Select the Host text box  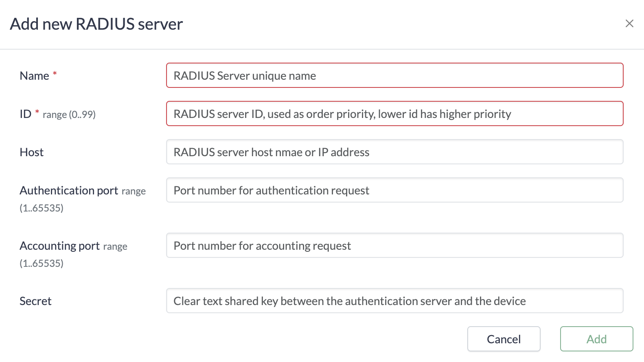coord(394,152)
